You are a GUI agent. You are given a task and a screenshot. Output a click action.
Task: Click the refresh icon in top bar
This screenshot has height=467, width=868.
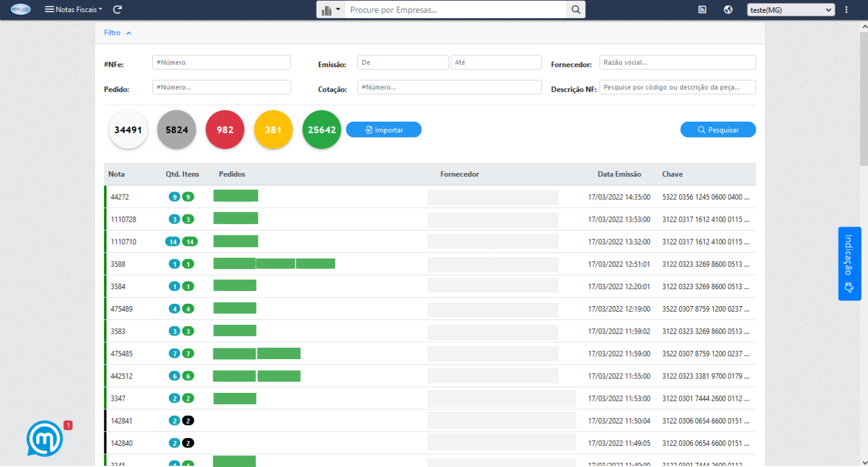(x=118, y=10)
